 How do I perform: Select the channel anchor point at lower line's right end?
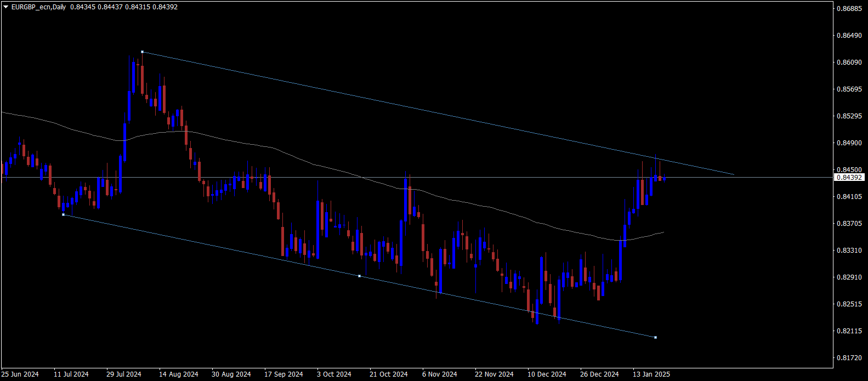[655, 337]
